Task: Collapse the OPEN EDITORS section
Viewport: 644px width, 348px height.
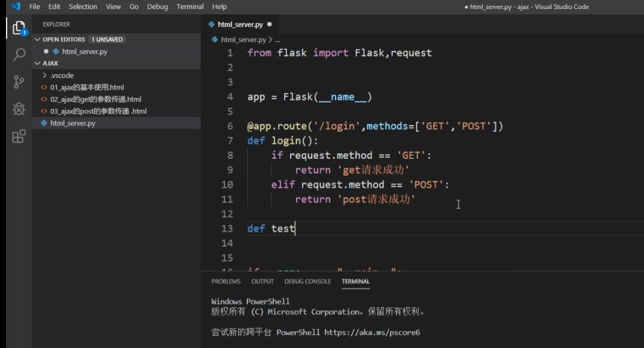Action: 37,39
